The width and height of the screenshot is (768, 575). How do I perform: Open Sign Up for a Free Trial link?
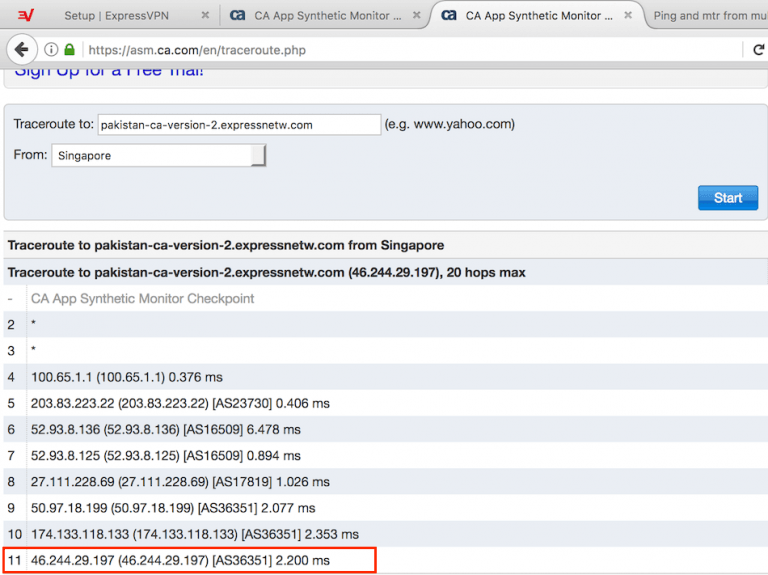[x=109, y=72]
